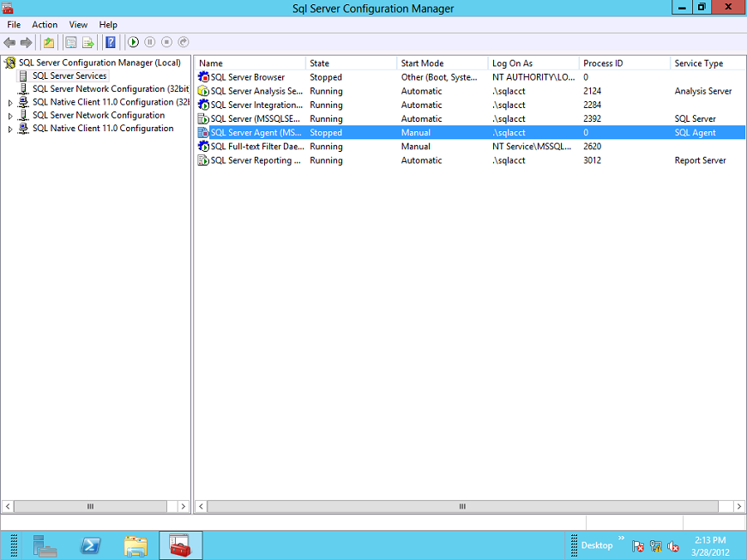Click the SQL Server Integration Services row icon
747x560 pixels.
203,105
